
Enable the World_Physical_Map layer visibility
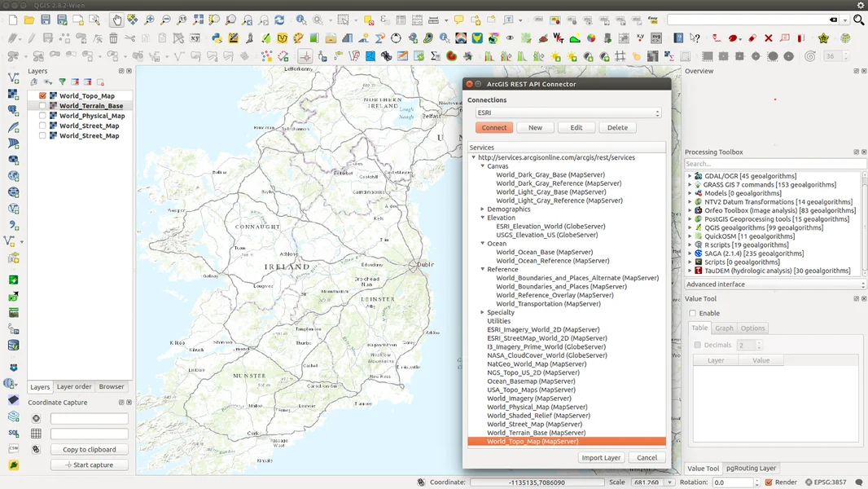point(43,115)
